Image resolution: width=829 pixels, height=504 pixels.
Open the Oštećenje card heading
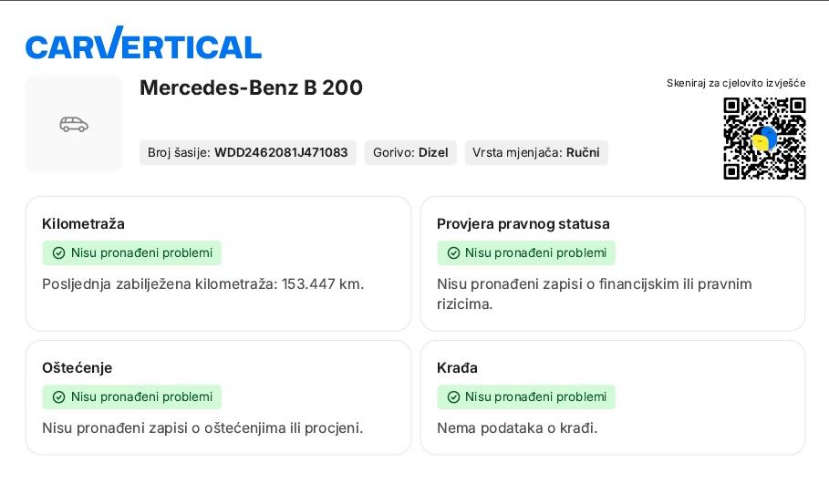pyautogui.click(x=77, y=368)
